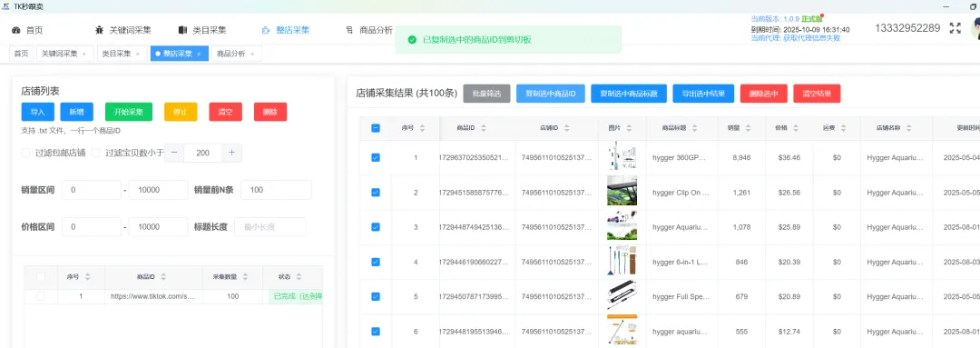
Task: Uncheck the hygger Clip On row checkbox
Action: [376, 192]
